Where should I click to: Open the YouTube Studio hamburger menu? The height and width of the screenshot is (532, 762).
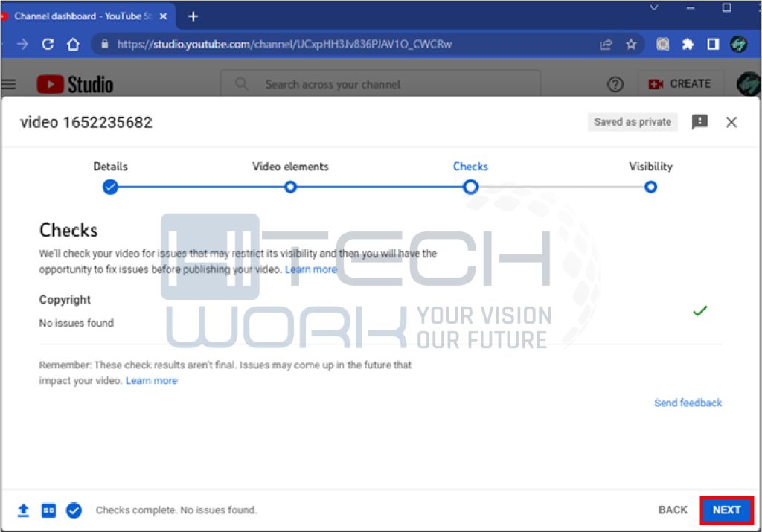click(x=8, y=84)
